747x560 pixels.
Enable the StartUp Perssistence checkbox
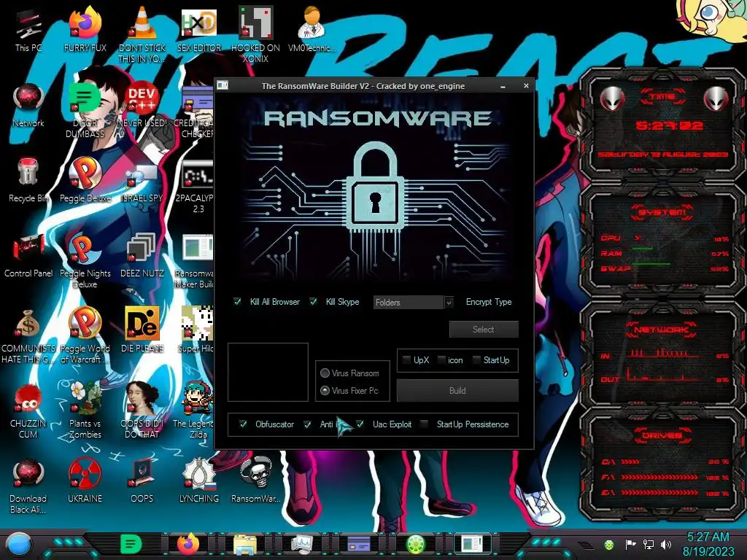[424, 424]
